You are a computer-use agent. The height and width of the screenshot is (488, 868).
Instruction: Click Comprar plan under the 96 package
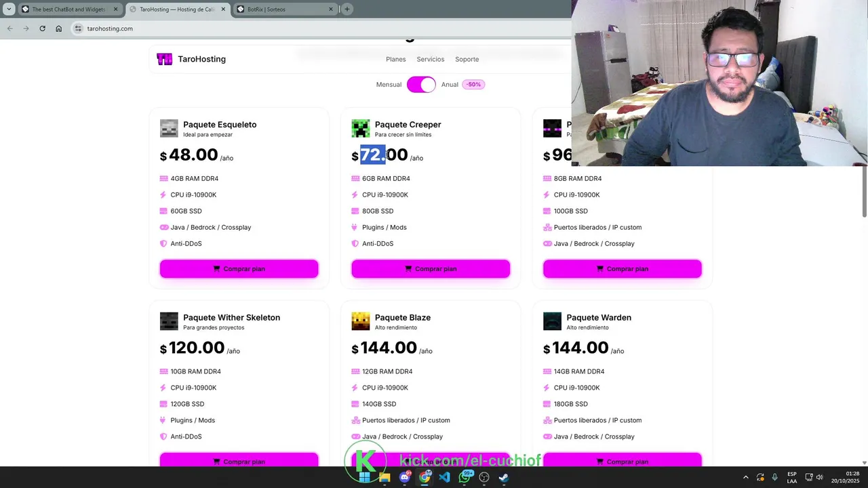point(623,269)
